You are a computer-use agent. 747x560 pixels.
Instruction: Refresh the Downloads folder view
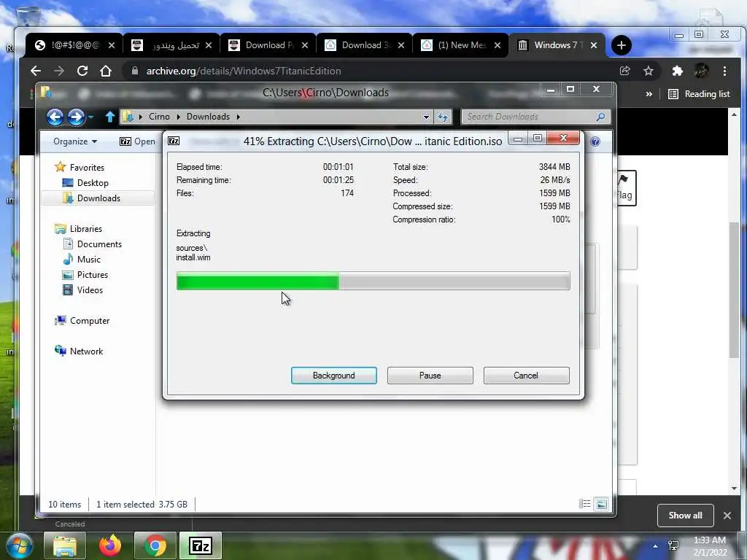pyautogui.click(x=443, y=117)
